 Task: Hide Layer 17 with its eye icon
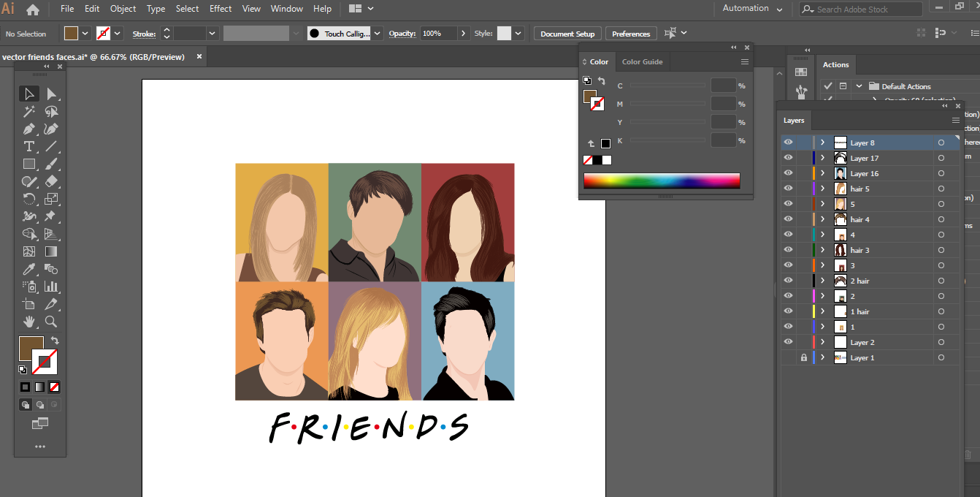pos(788,158)
